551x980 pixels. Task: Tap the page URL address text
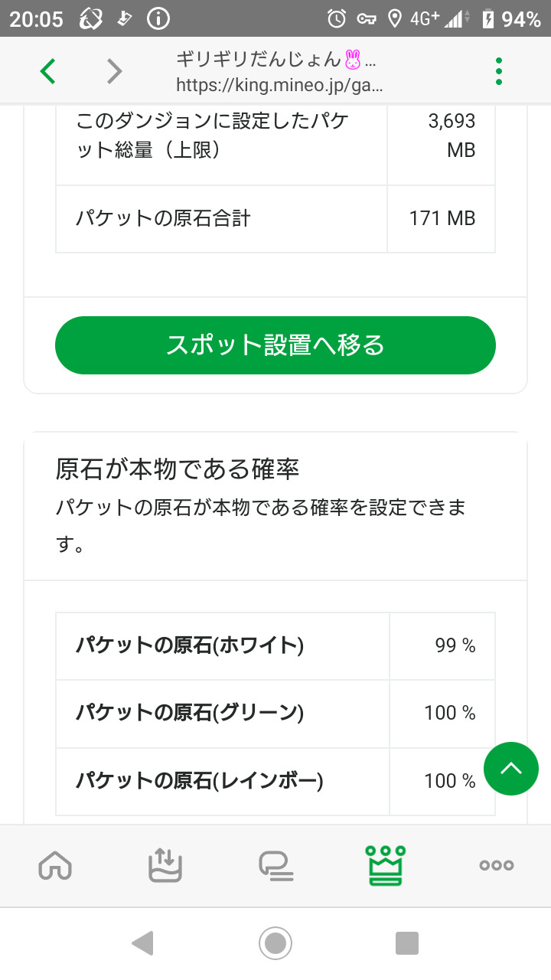[x=279, y=84]
